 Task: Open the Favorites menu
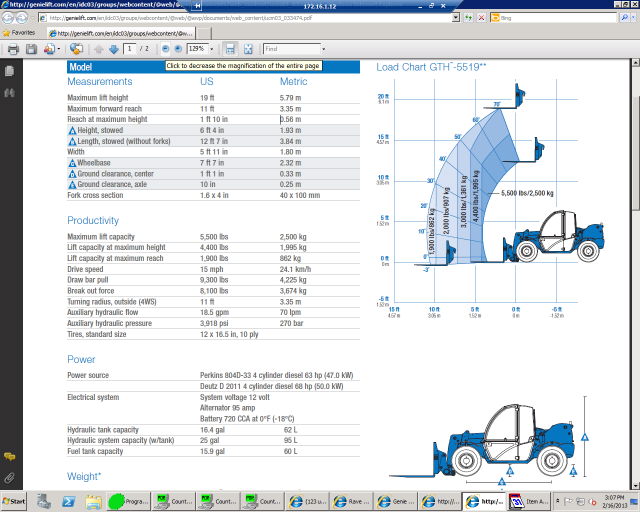point(19,33)
